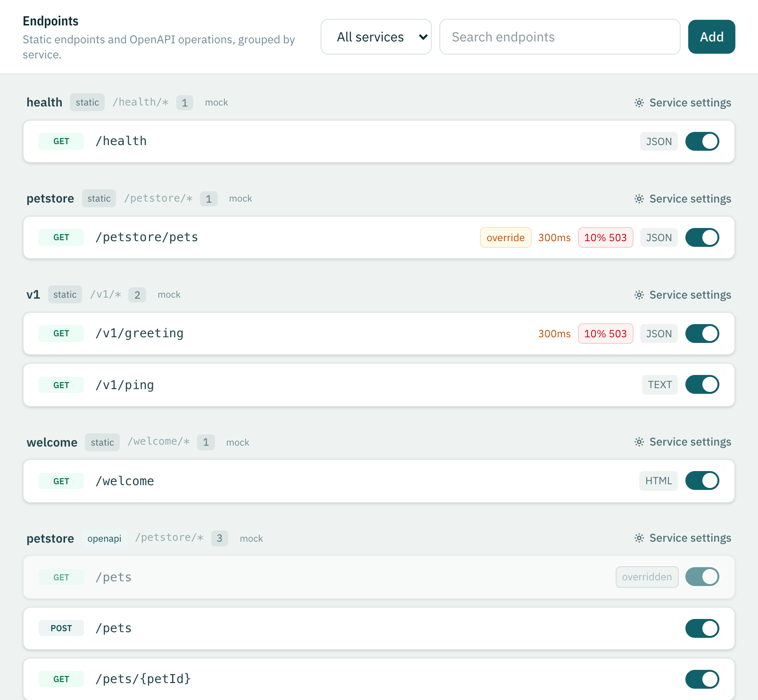Click the POST method badge on /pets
758x700 pixels.
[61, 628]
